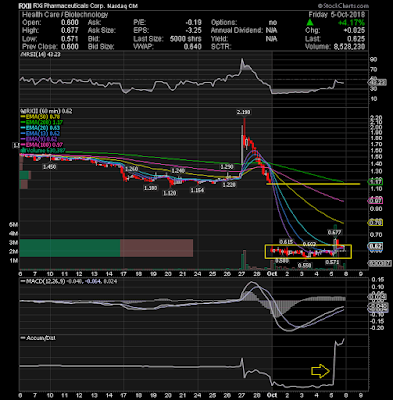Click the green 1.17 price tag on axis
The width and height of the screenshot is (393, 400).
pos(375,182)
